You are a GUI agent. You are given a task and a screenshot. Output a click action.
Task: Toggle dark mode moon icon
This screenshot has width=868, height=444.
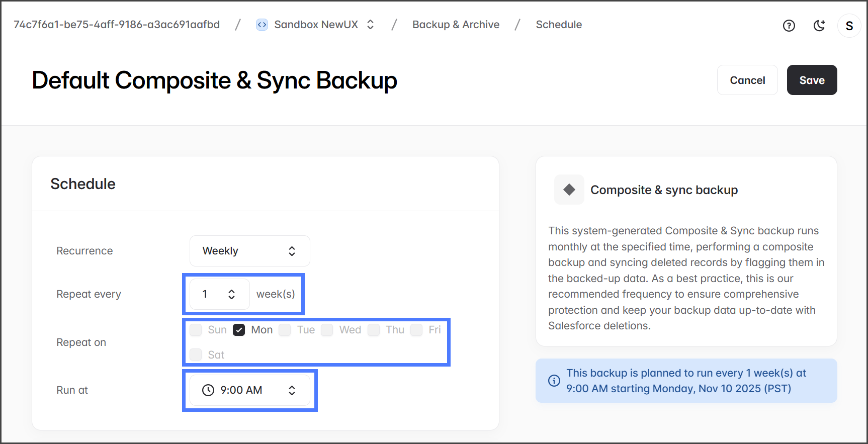click(x=819, y=26)
